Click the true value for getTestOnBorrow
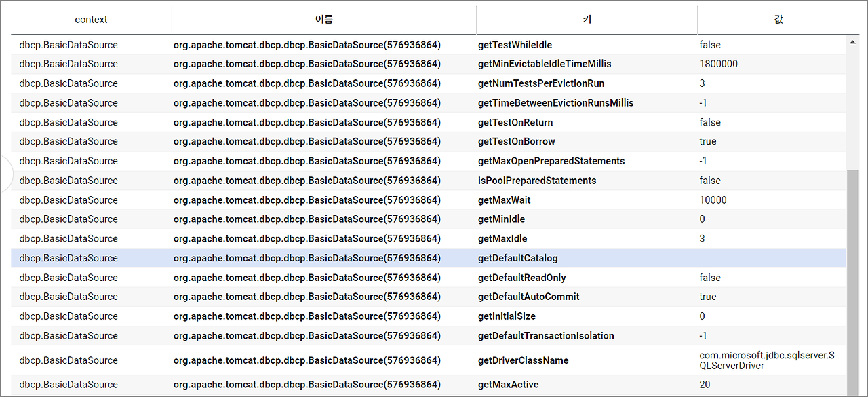868x397 pixels. click(707, 142)
